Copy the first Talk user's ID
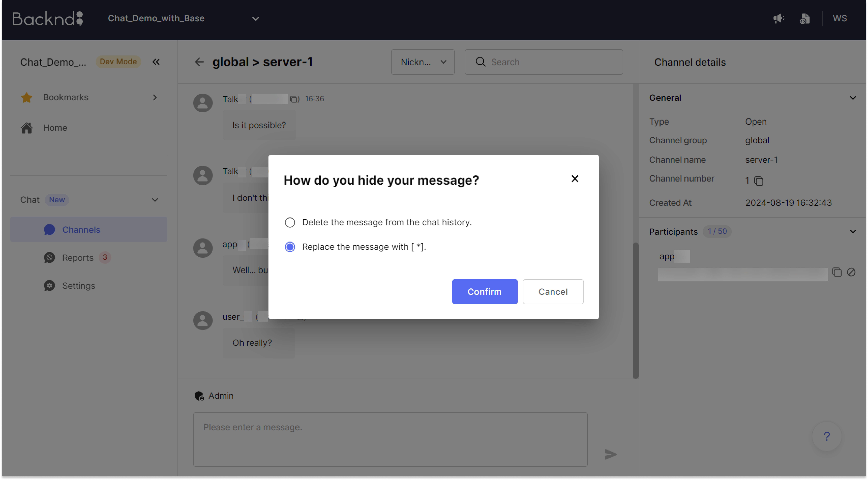The height and width of the screenshot is (480, 868). pos(294,99)
